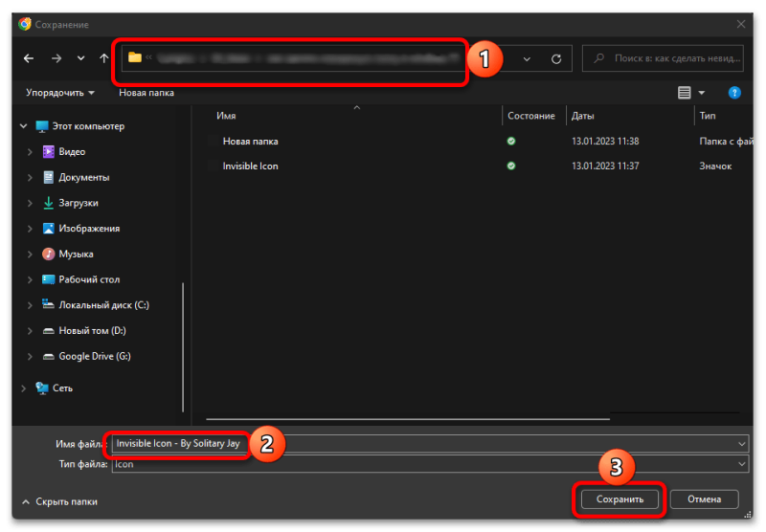Select the Google Drive (G:) drive
Screen dimensions: 766x532
coord(94,356)
